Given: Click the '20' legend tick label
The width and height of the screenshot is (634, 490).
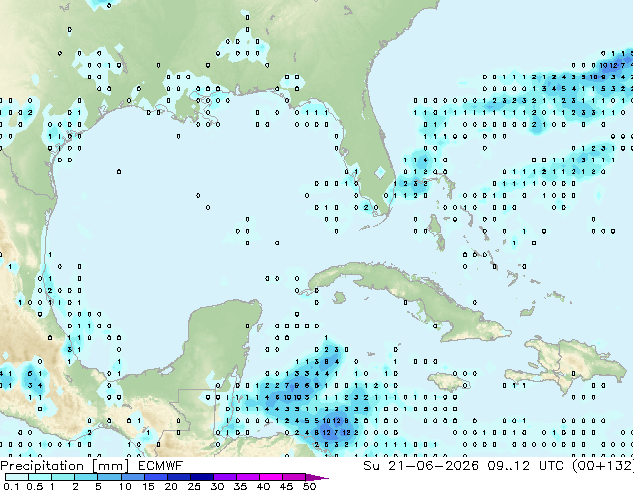Looking at the screenshot, I should pyautogui.click(x=171, y=486).
